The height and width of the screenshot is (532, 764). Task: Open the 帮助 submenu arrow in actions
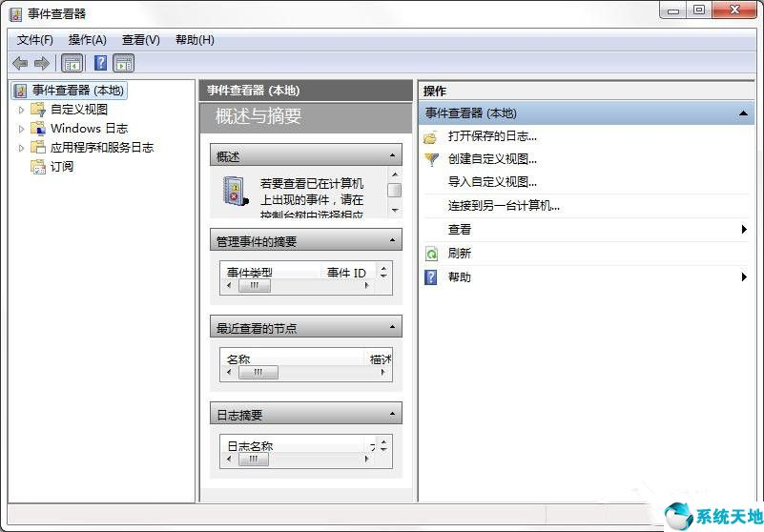(744, 276)
